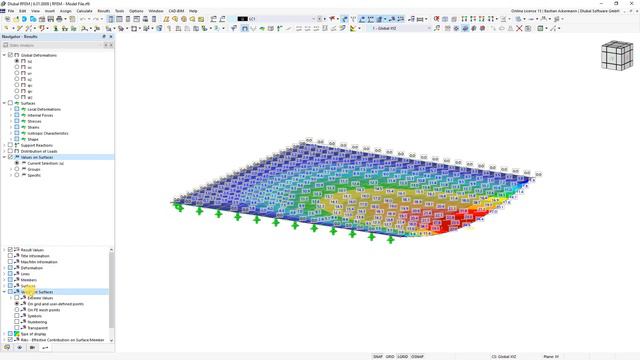Open the Tools menu
Image resolution: width=640 pixels, height=360 pixels.
[119, 11]
